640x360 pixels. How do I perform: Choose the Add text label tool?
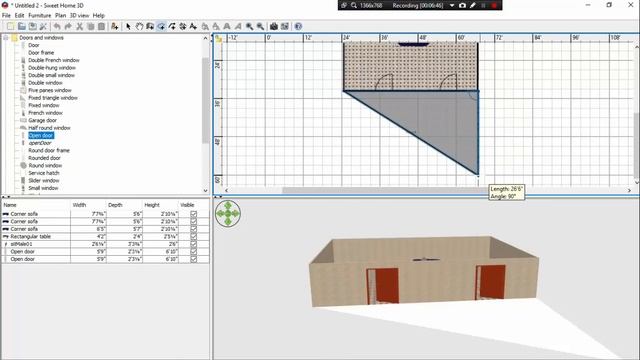(193, 26)
